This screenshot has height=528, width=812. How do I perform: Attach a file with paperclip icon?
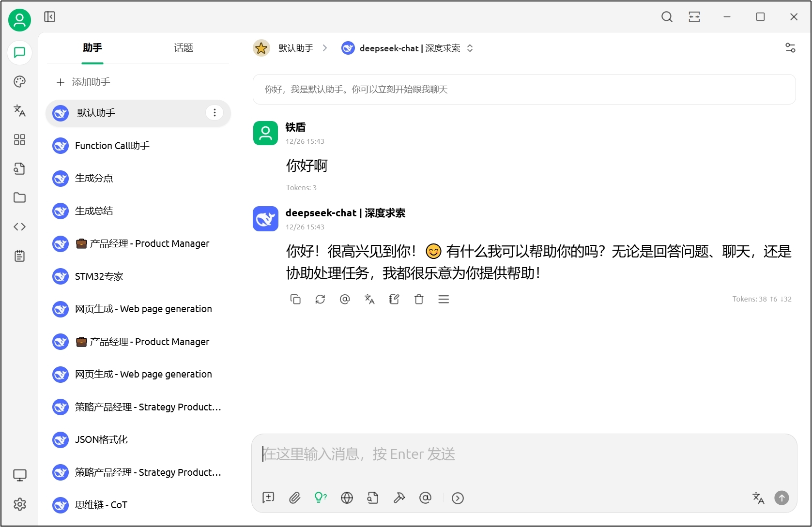tap(294, 498)
